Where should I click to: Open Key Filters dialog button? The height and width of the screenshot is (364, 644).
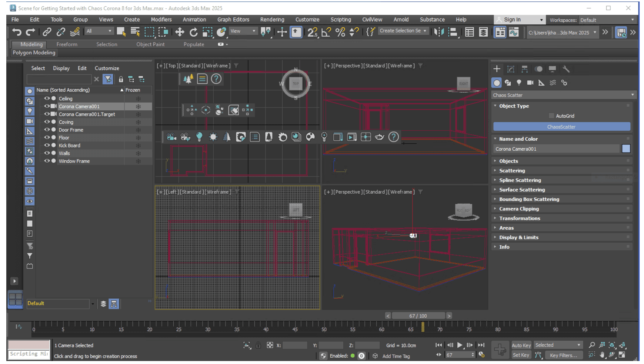[563, 355]
